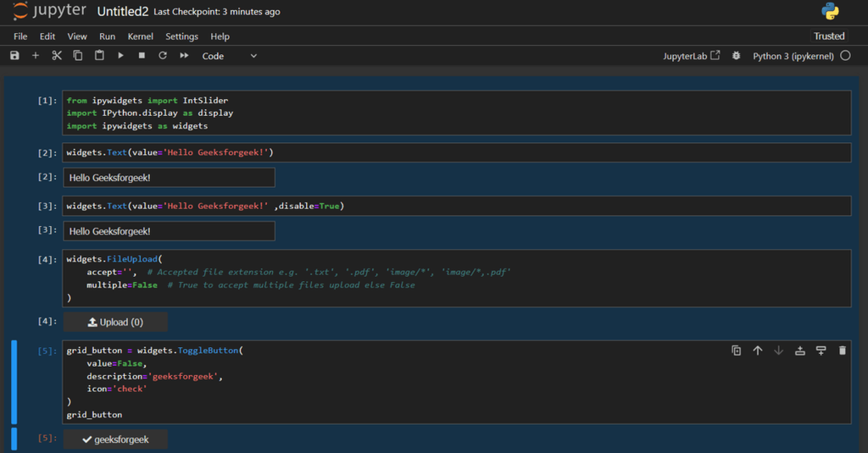Screen dimensions: 868x453
Task: Restart the kernel with the circular arrow icon
Action: pyautogui.click(x=163, y=56)
